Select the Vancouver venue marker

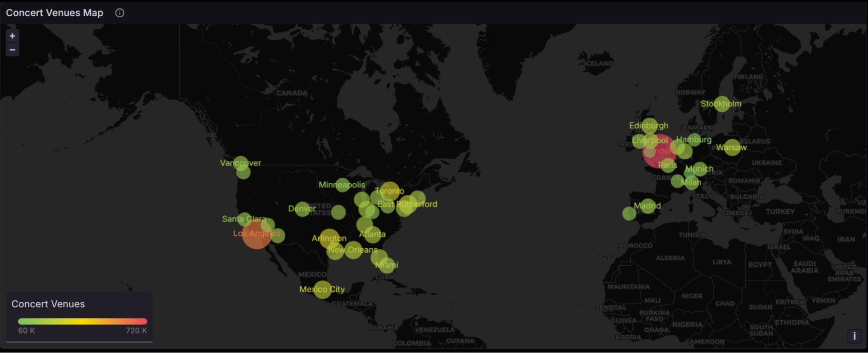[241, 164]
